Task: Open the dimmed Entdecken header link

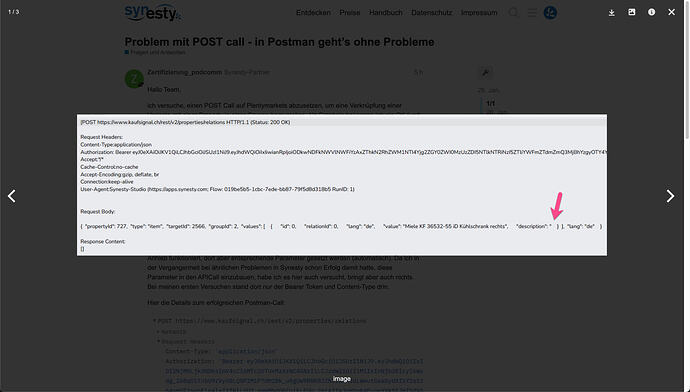Action: (x=313, y=13)
